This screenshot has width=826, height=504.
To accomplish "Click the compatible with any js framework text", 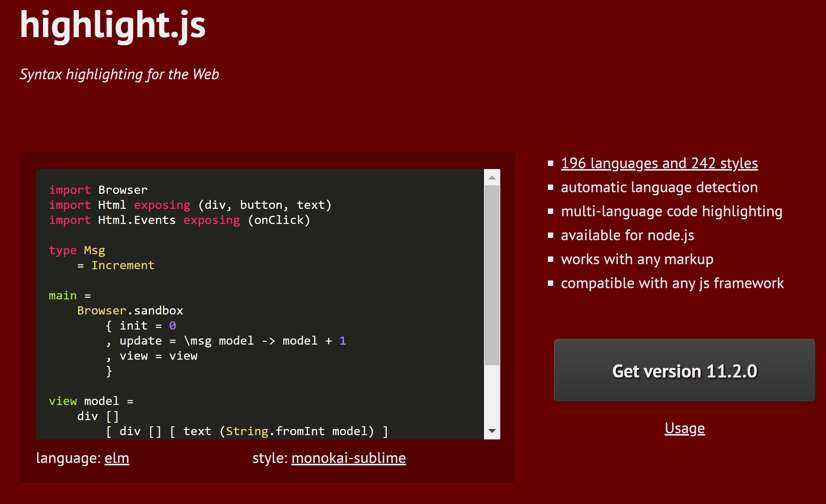I will click(x=672, y=283).
